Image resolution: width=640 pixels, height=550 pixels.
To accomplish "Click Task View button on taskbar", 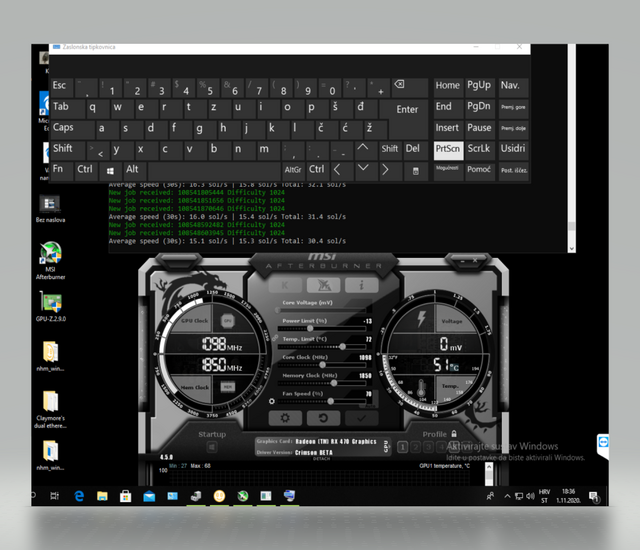I will pyautogui.click(x=54, y=496).
